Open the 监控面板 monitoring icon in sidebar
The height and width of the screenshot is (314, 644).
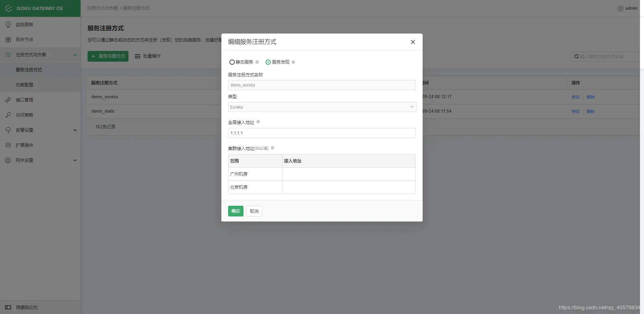coord(8,24)
